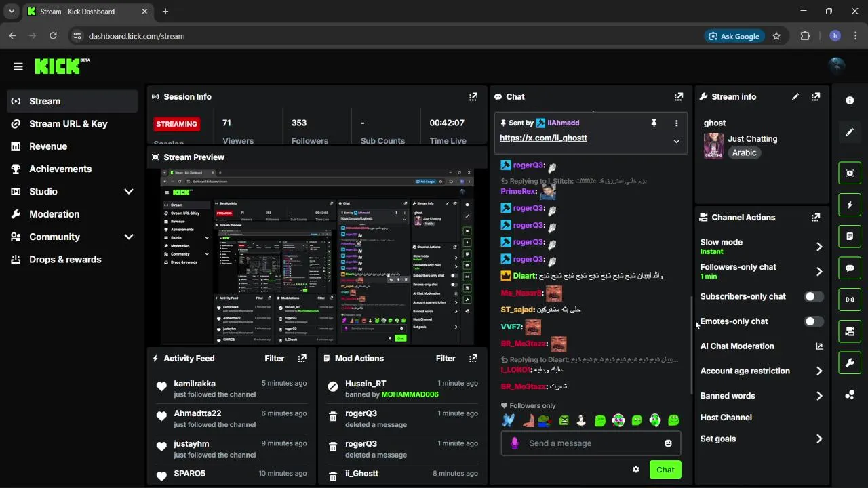The width and height of the screenshot is (868, 488).
Task: Pop out the Mod Actions panel
Action: 473,359
